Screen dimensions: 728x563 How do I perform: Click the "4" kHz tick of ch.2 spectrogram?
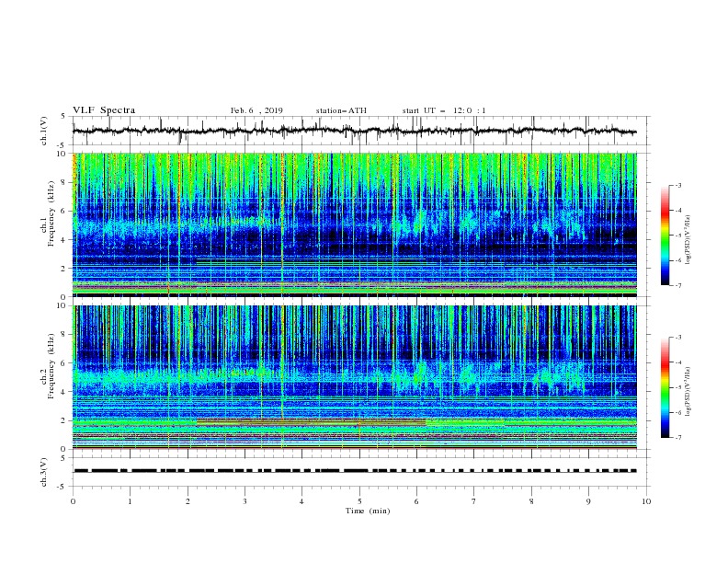[x=63, y=392]
